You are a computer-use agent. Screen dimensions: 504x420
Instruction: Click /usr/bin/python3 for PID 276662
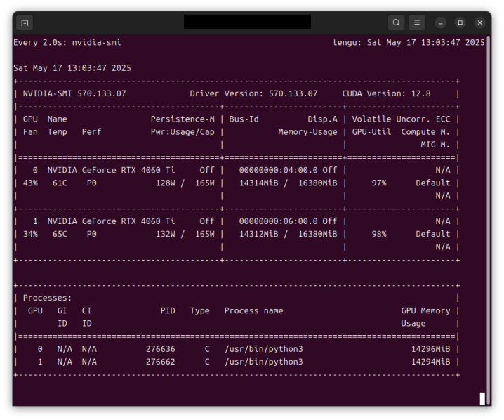(263, 362)
